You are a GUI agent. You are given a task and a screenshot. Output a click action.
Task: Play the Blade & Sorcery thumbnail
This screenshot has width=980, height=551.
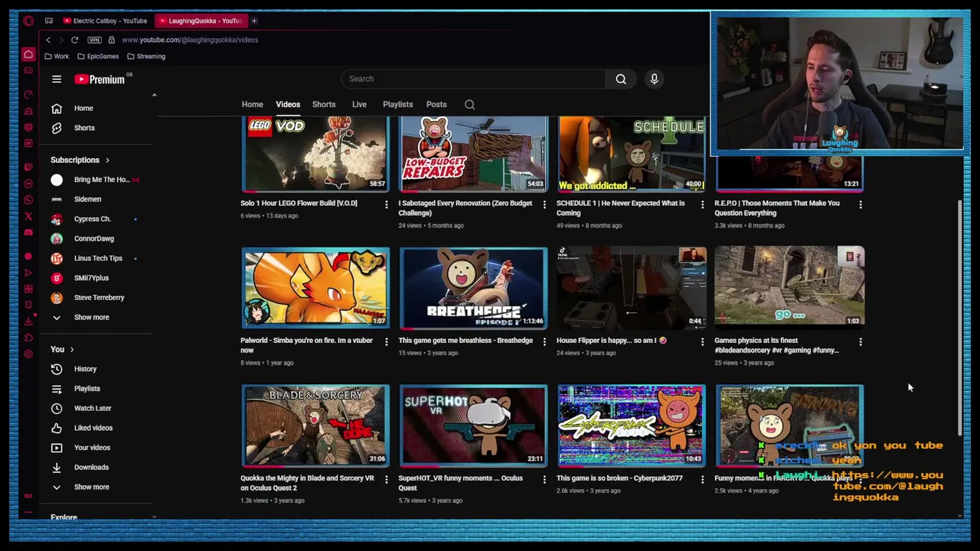[x=315, y=426]
